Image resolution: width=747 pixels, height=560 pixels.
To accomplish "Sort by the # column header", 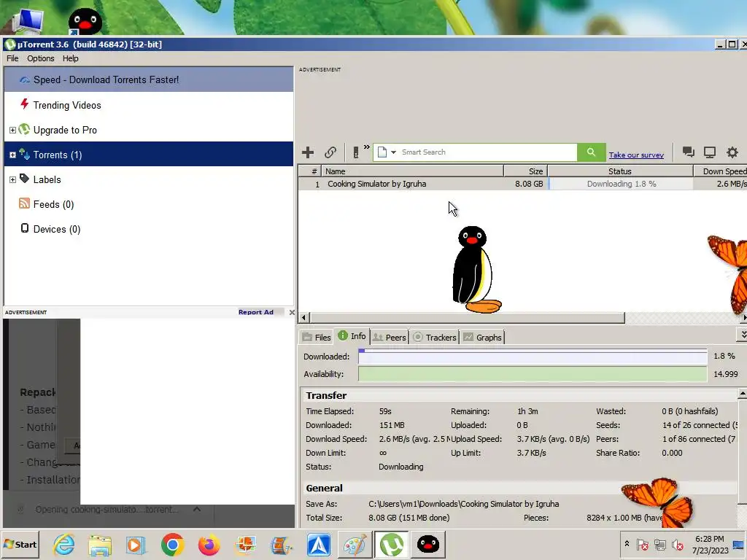I will point(310,171).
